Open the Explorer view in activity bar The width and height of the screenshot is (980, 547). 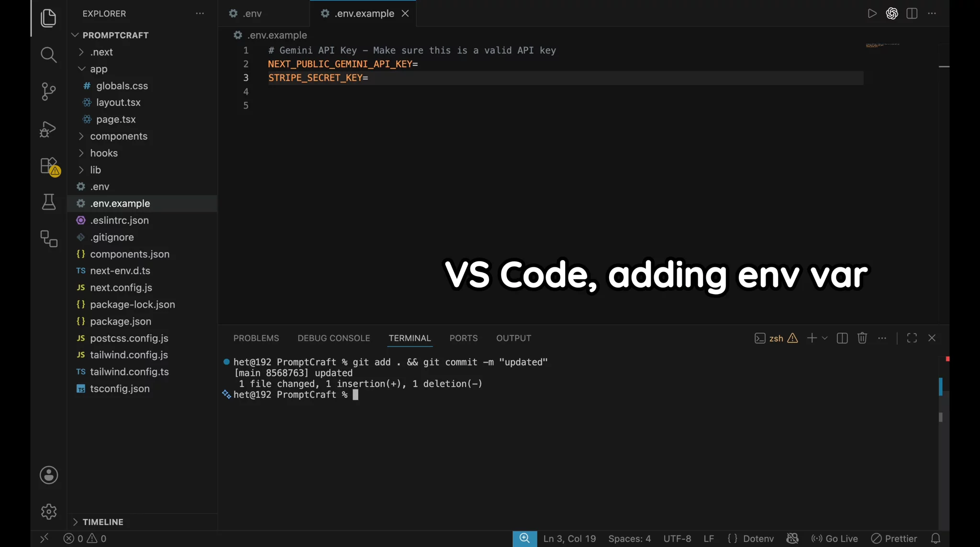(x=48, y=18)
